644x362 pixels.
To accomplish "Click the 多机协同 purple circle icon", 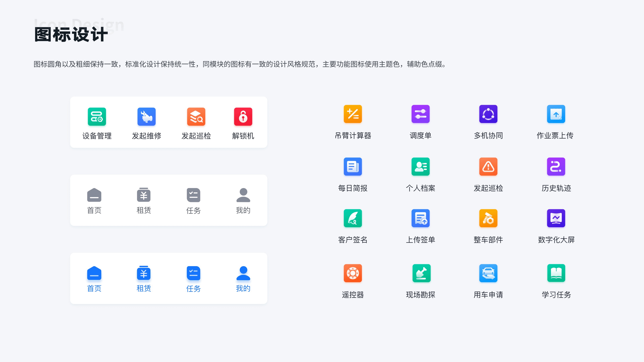I will [488, 114].
